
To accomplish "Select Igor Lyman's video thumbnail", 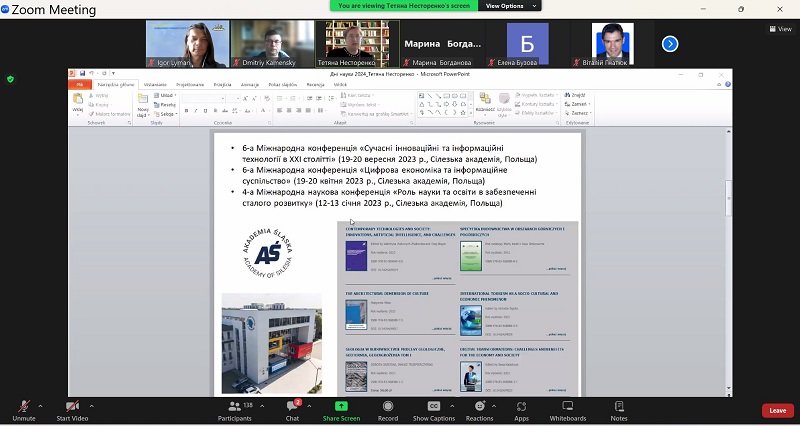I will [x=187, y=43].
